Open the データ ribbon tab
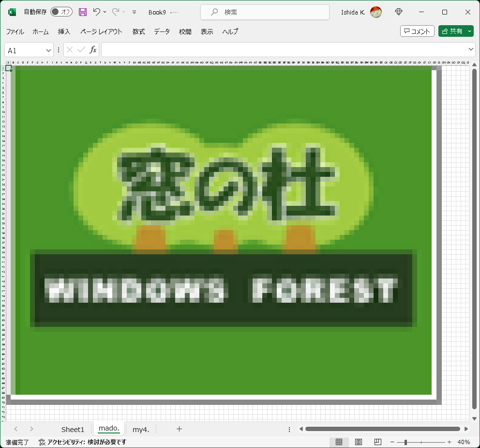The height and width of the screenshot is (448, 480). point(162,31)
